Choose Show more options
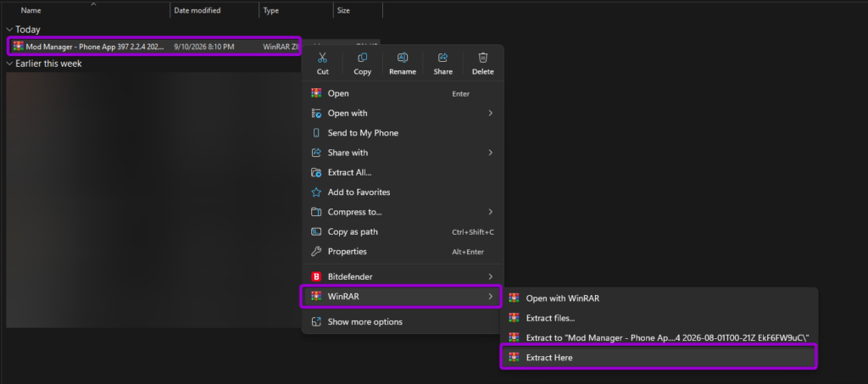The width and height of the screenshot is (868, 384). pyautogui.click(x=403, y=321)
